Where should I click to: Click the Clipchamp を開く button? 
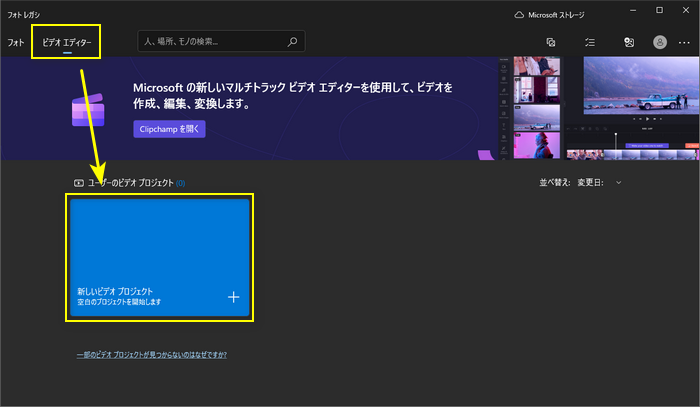[169, 129]
